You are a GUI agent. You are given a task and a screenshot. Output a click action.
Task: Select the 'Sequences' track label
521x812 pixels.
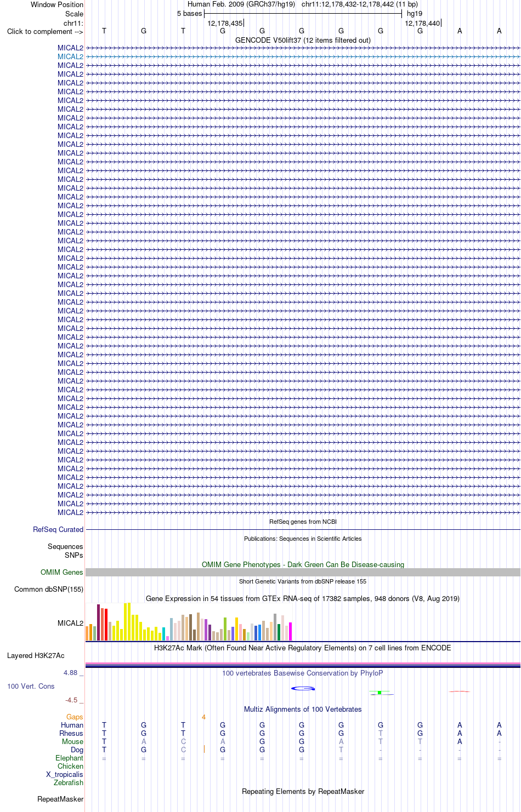coord(65,546)
